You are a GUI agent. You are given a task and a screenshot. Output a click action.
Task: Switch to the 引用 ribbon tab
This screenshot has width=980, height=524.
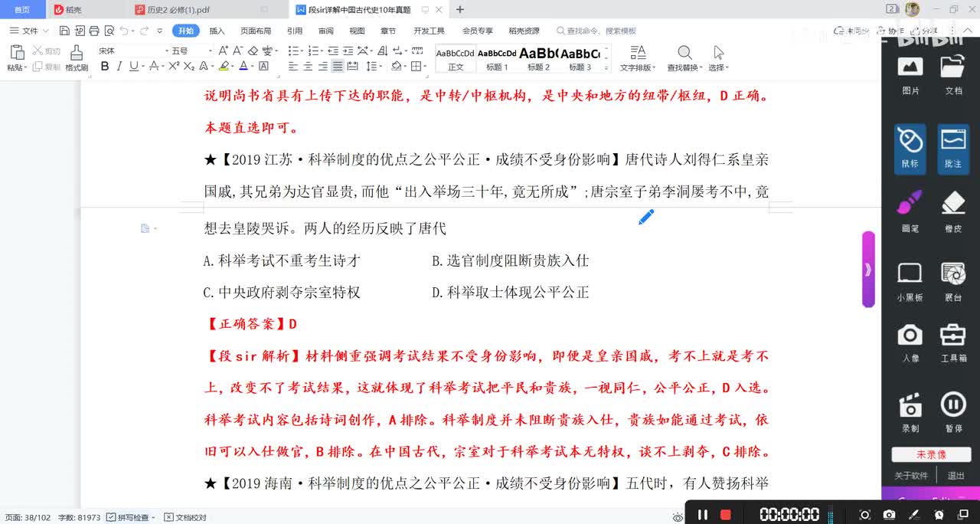point(295,31)
